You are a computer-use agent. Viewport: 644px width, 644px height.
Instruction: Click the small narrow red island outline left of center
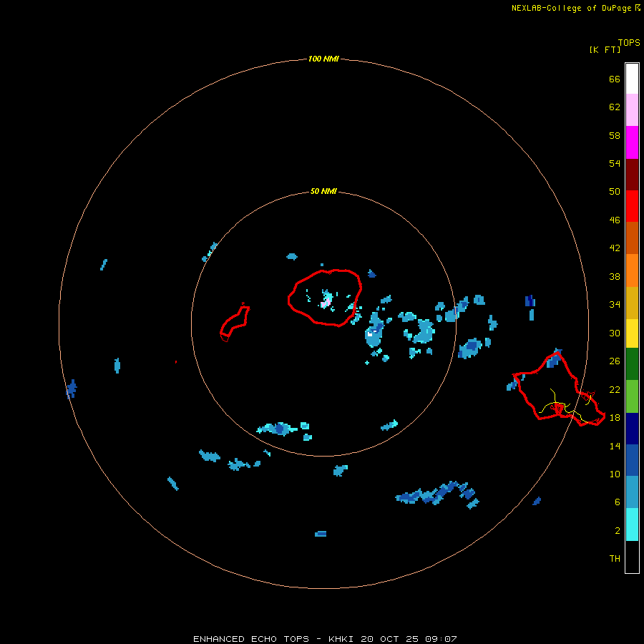tap(235, 322)
